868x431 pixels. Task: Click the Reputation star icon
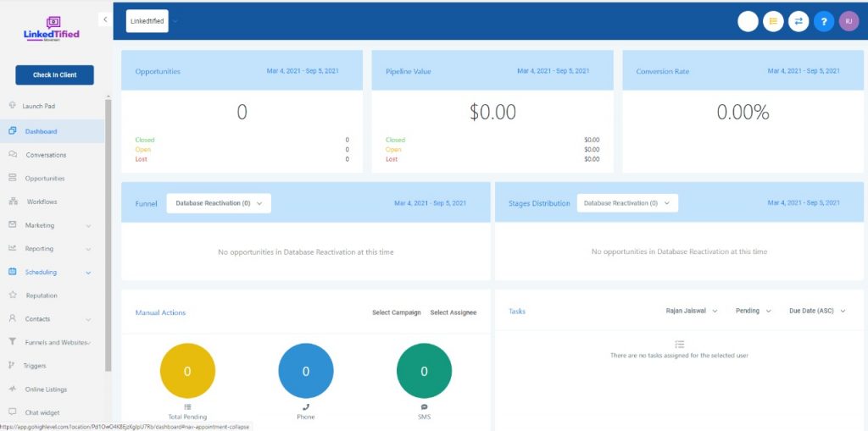pyautogui.click(x=12, y=295)
